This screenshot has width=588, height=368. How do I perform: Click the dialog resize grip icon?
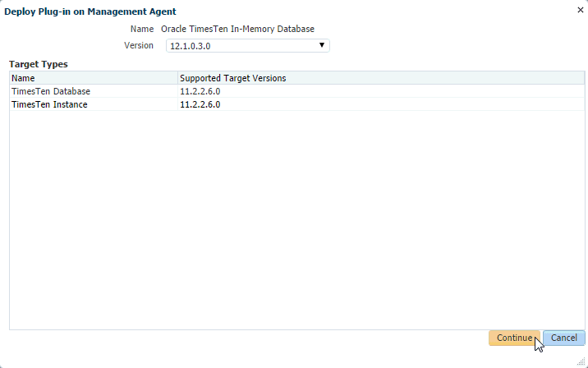tap(581, 361)
